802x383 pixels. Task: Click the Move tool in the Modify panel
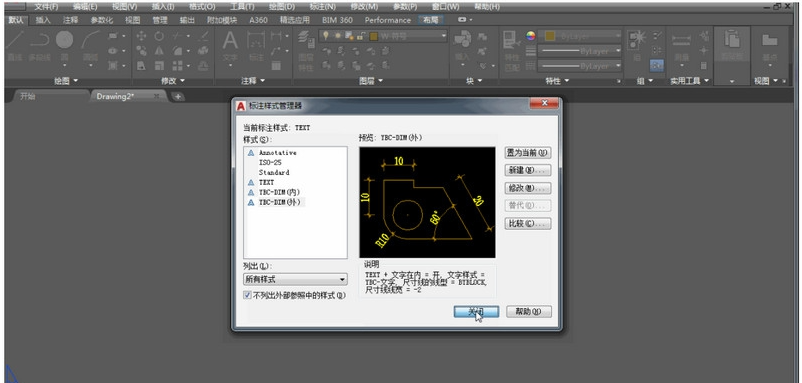(141, 36)
